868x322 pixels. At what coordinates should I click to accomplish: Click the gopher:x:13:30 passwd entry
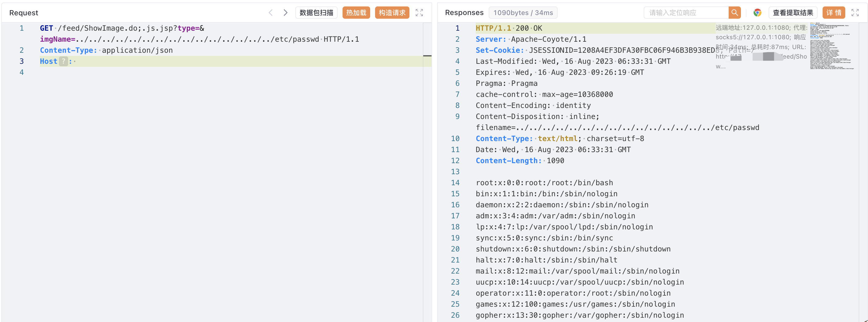[580, 316]
